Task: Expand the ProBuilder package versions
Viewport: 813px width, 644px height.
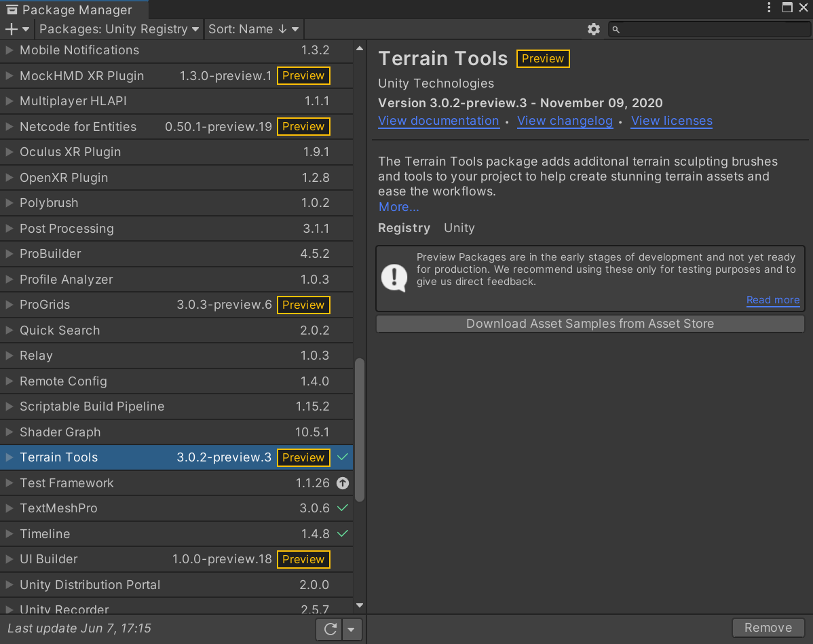Action: 9,254
